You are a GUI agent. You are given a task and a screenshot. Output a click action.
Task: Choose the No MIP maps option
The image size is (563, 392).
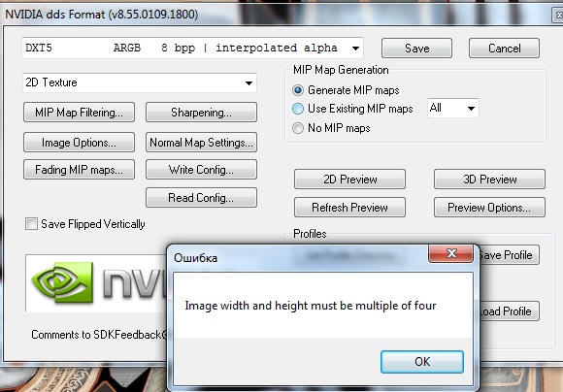[x=298, y=128]
